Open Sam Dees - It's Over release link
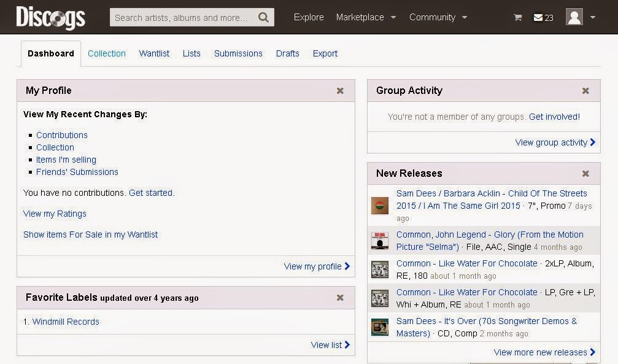 [486, 327]
